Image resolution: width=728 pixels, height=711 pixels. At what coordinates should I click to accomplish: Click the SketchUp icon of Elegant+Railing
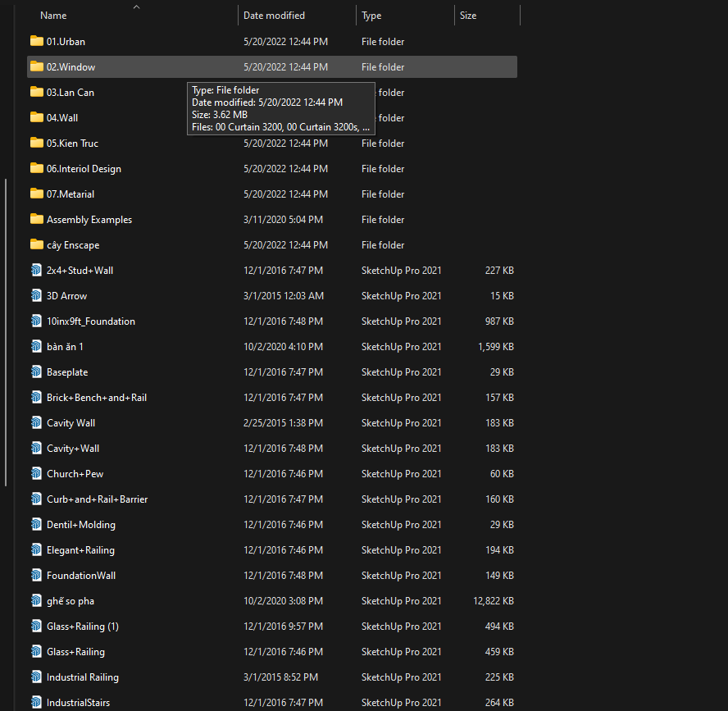click(36, 549)
